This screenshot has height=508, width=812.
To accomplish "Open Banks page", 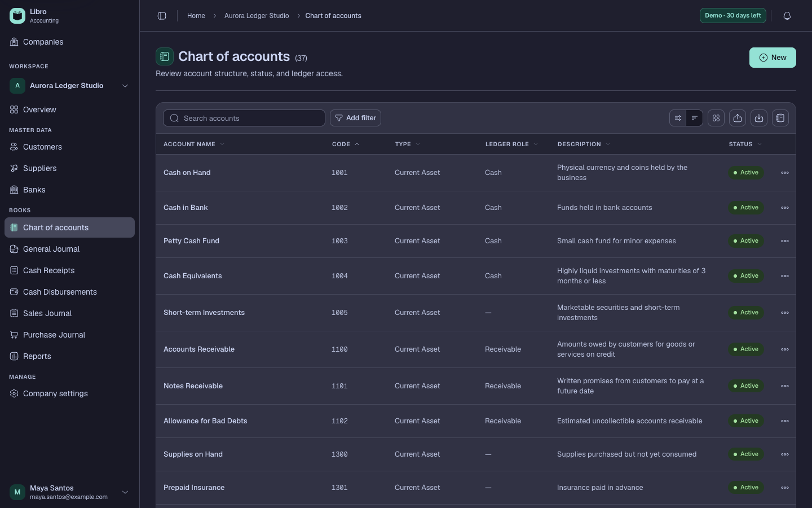I will (x=69, y=190).
